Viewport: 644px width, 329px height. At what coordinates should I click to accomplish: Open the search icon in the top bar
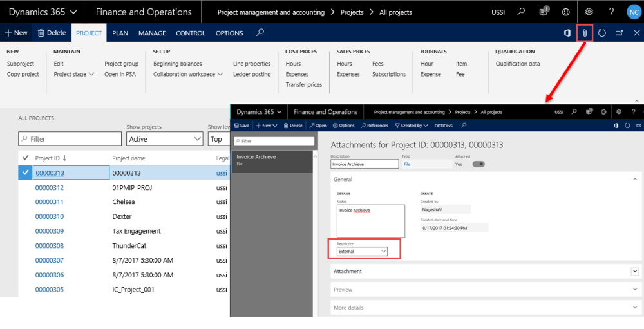coord(521,12)
